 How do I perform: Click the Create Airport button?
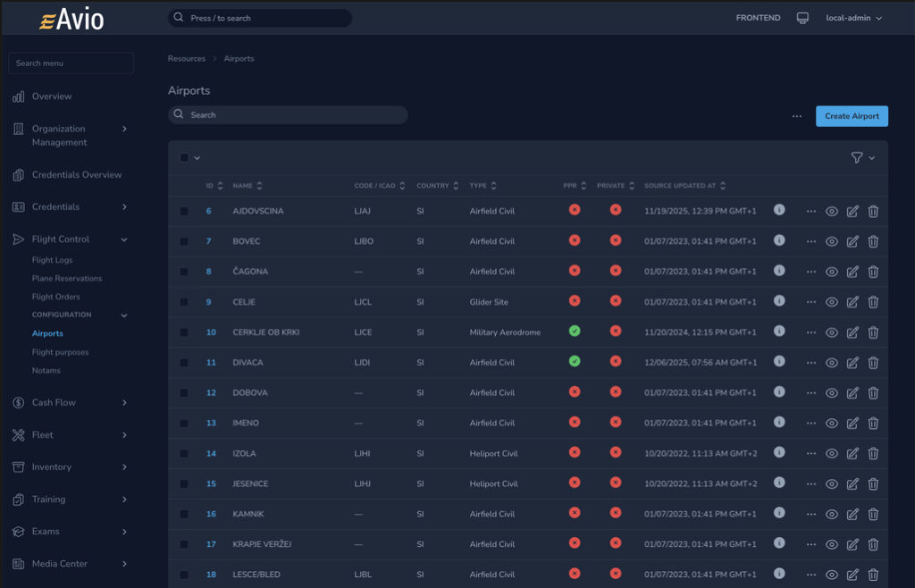[x=852, y=116]
